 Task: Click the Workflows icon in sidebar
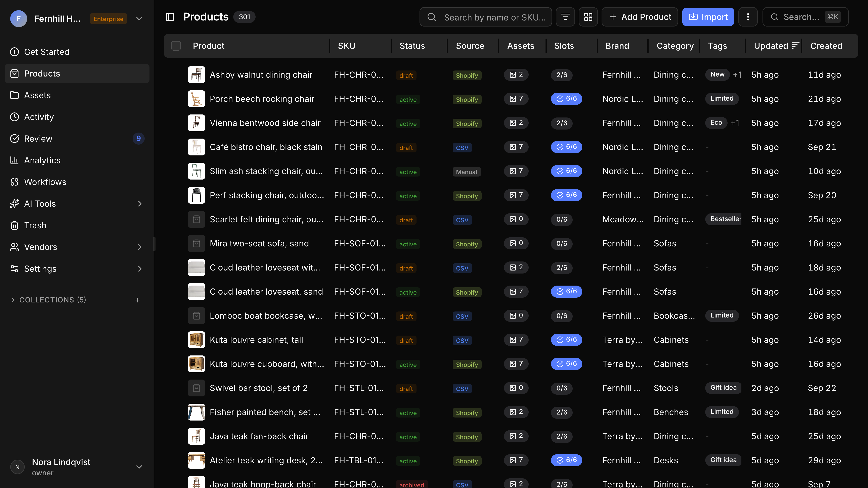coord(14,182)
